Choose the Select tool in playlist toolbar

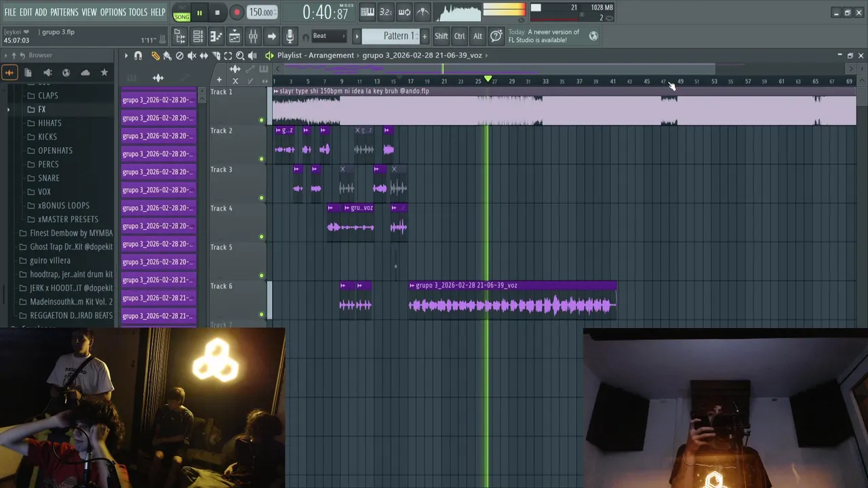click(228, 56)
